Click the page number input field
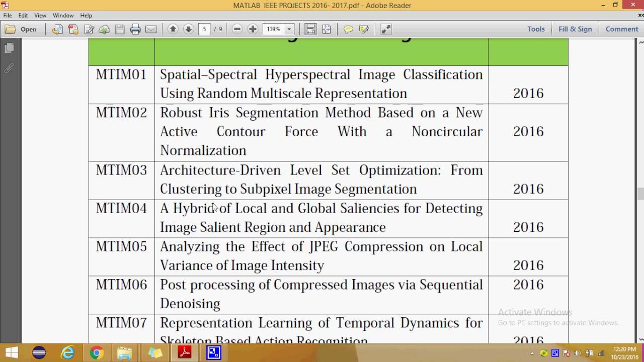This screenshot has width=644, height=362. [204, 29]
